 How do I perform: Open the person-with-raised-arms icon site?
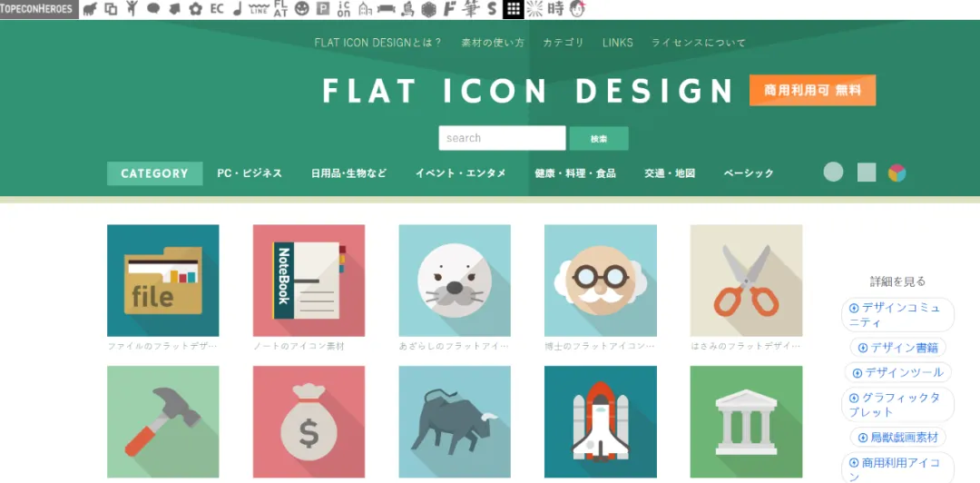pyautogui.click(x=132, y=8)
